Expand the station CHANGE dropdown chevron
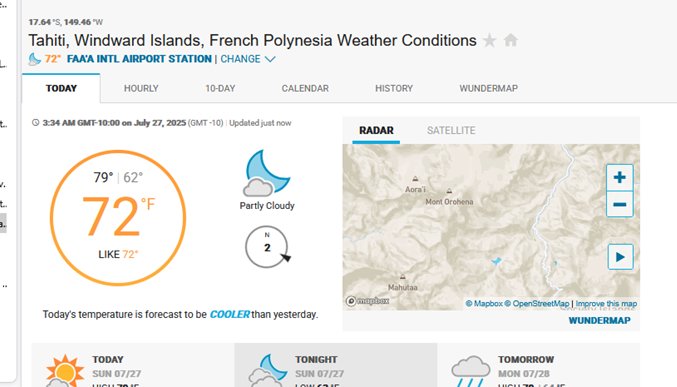 270,59
